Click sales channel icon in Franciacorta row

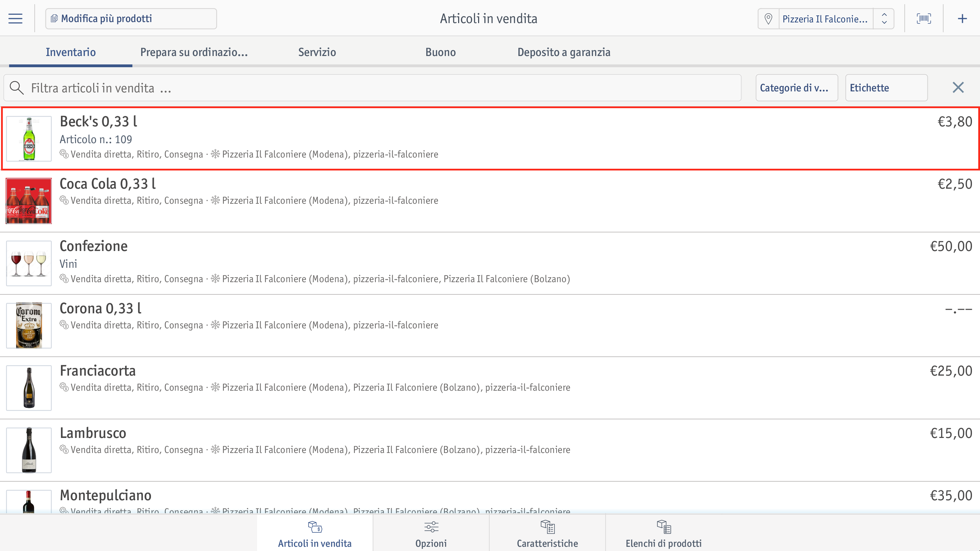[x=64, y=387]
